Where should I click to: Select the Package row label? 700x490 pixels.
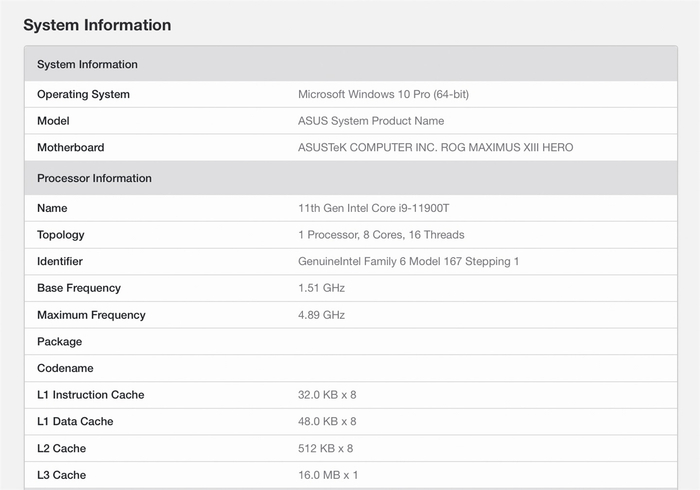coord(60,341)
